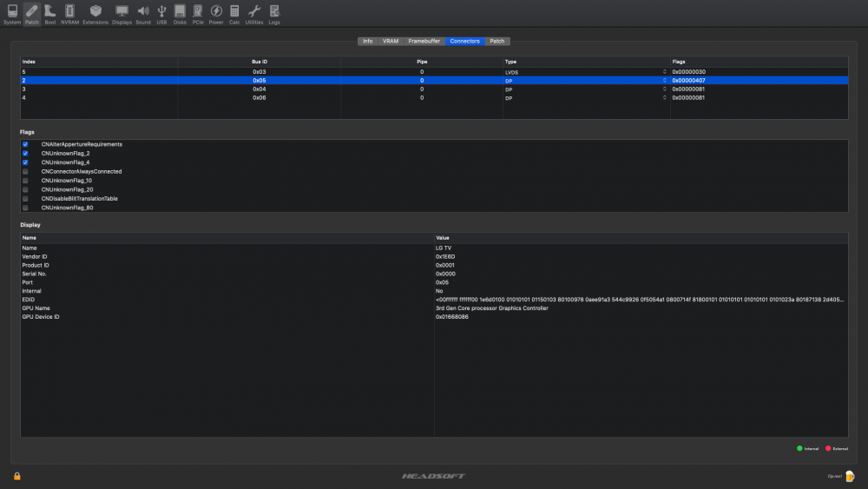Open the System toolbar section
The width and height of the screenshot is (868, 489).
click(12, 15)
